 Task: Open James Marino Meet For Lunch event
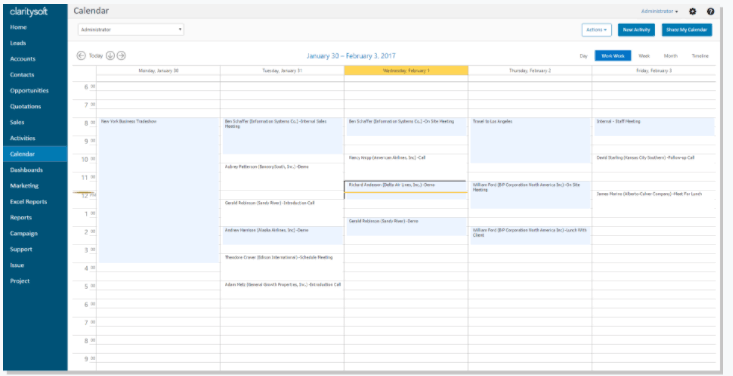point(654,199)
